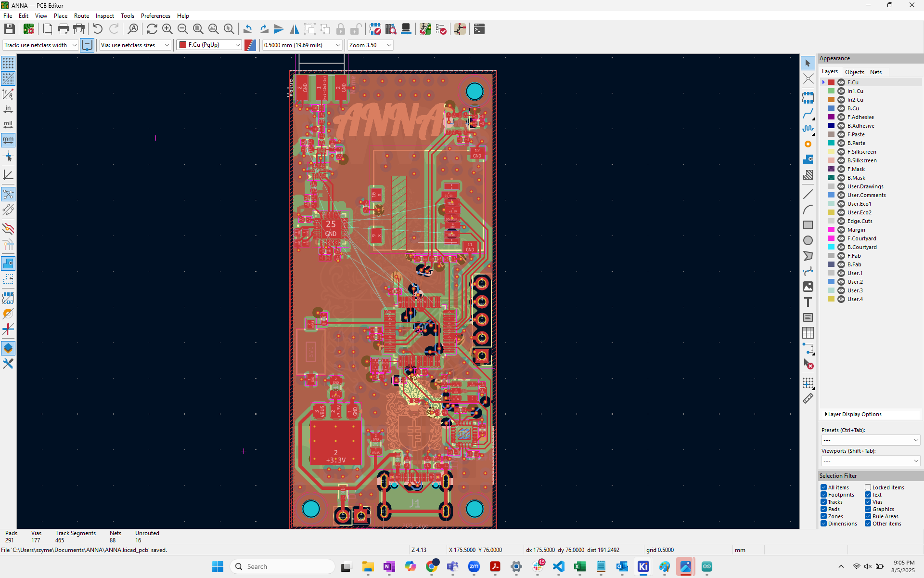Open the scripting console
924x578 pixels.
[479, 29]
